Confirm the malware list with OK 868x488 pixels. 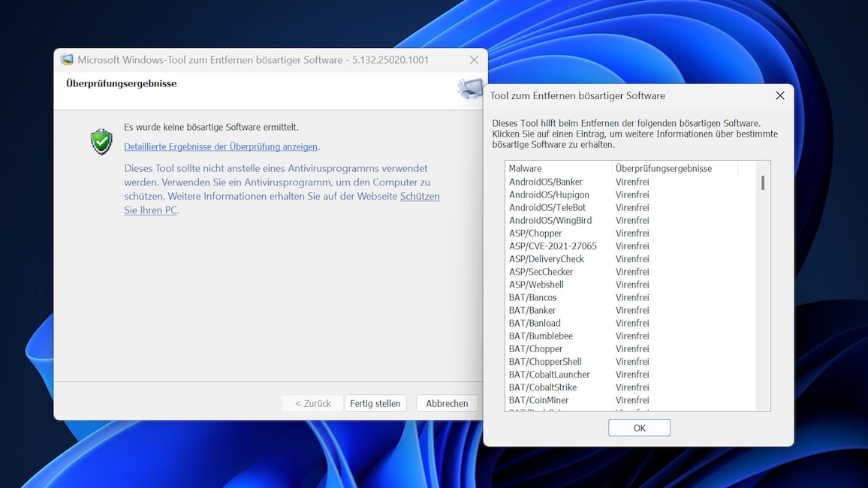pos(640,428)
